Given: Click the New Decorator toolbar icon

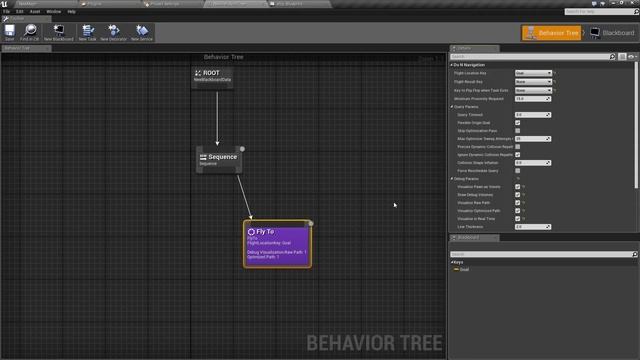Looking at the screenshot, I should 113,32.
